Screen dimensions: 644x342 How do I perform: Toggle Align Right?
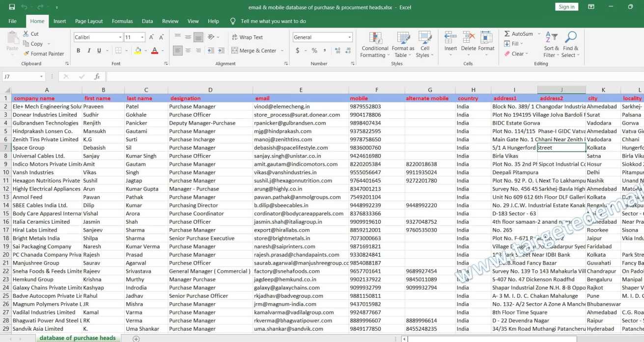tap(198, 51)
